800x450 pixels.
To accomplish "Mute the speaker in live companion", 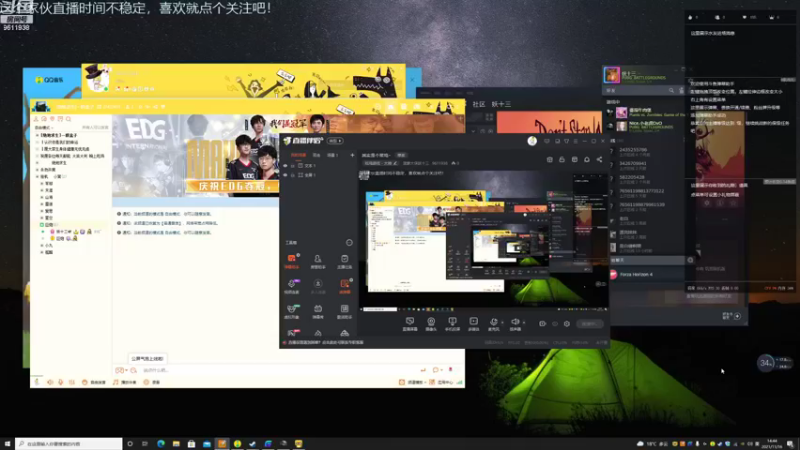I will 515,322.
